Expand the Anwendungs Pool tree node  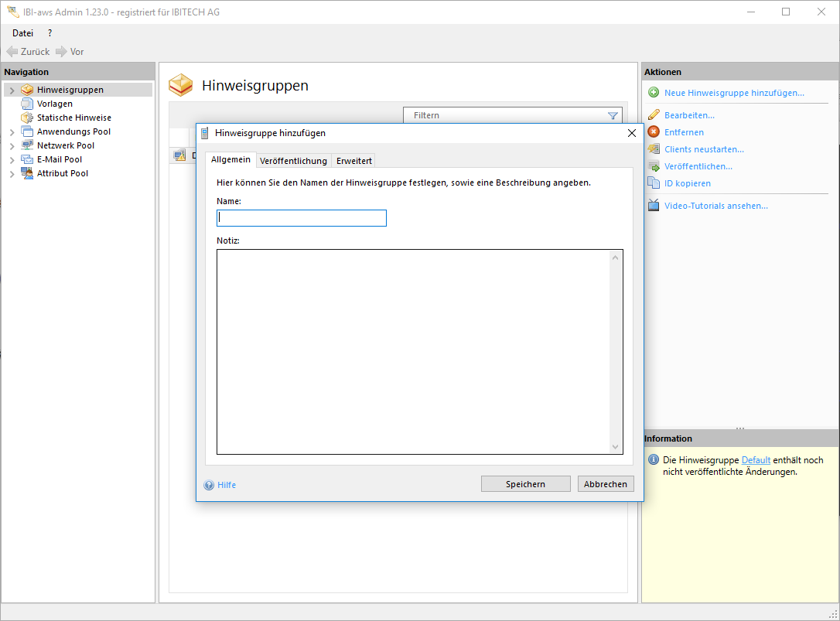pyautogui.click(x=12, y=132)
